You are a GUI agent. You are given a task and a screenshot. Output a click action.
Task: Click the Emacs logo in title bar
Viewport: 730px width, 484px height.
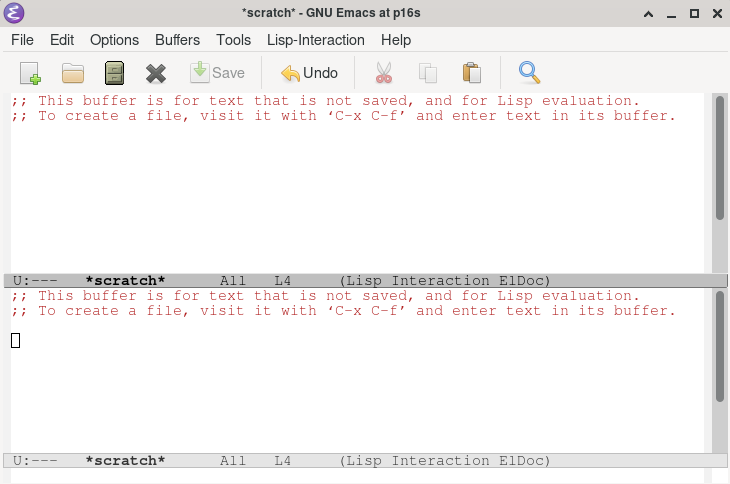tap(14, 13)
